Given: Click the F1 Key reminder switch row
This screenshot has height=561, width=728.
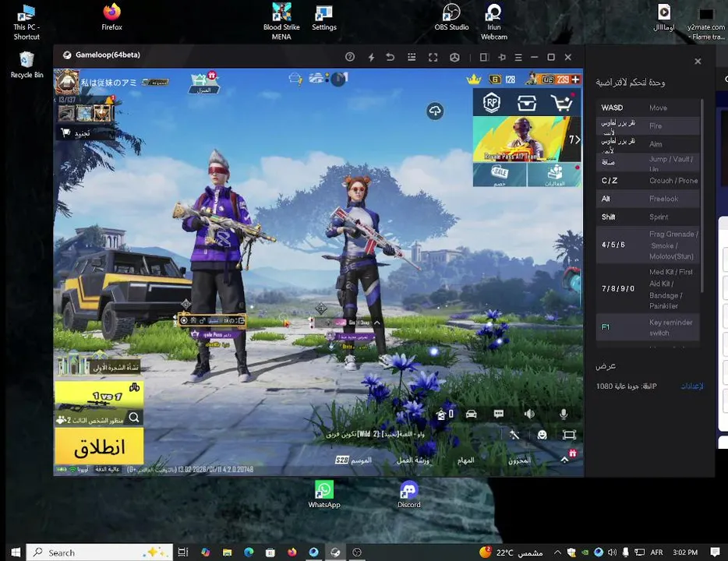Looking at the screenshot, I should (x=648, y=327).
